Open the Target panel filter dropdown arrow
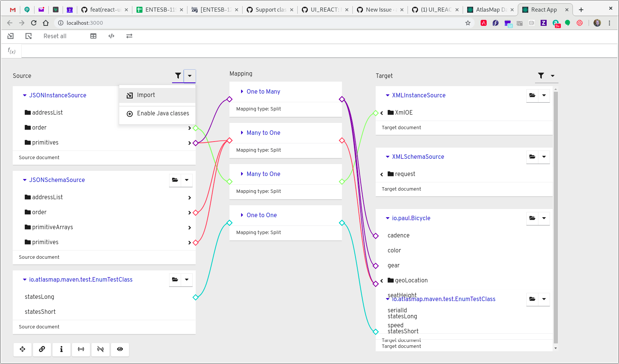619x364 pixels. [552, 76]
